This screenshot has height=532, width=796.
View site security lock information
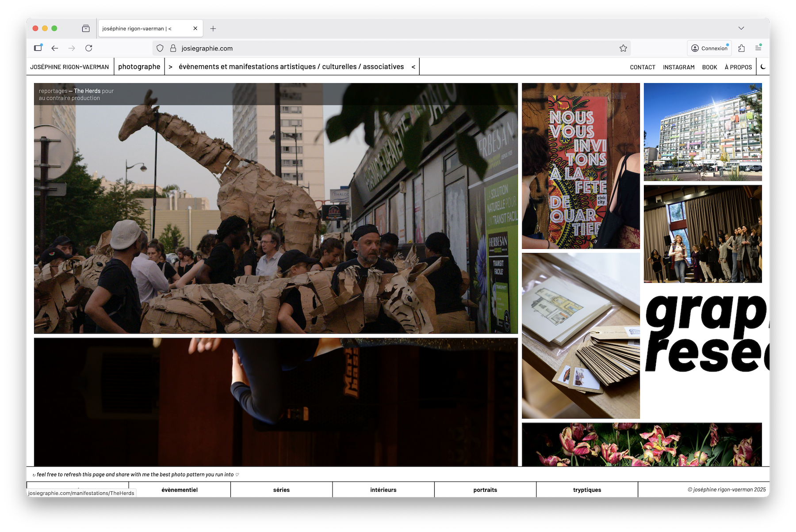click(x=173, y=48)
